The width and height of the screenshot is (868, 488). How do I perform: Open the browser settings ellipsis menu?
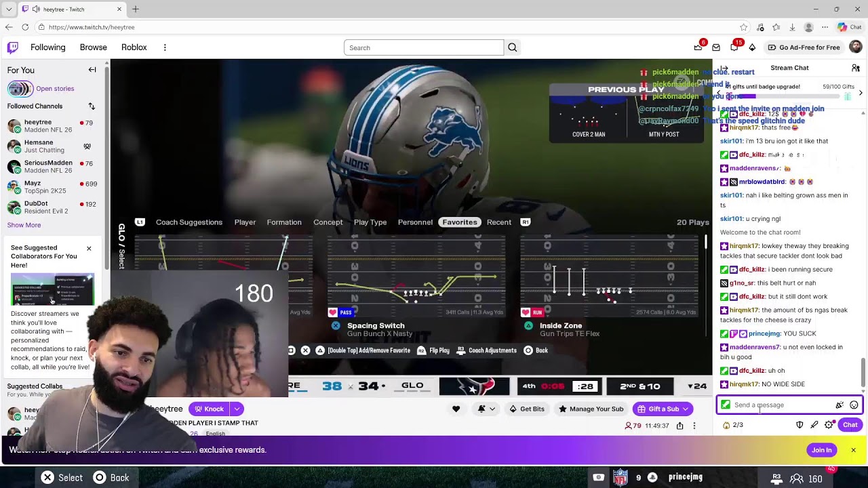pyautogui.click(x=825, y=27)
